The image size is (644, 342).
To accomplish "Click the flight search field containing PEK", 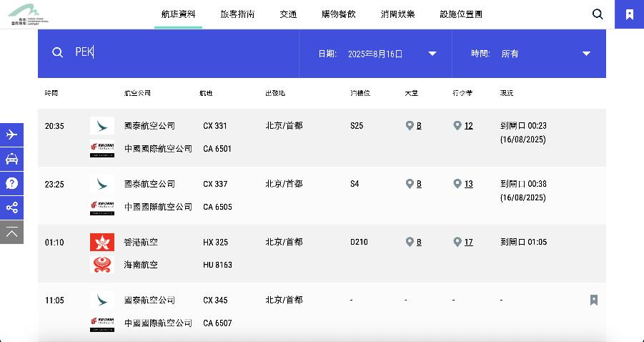I will 179,52.
